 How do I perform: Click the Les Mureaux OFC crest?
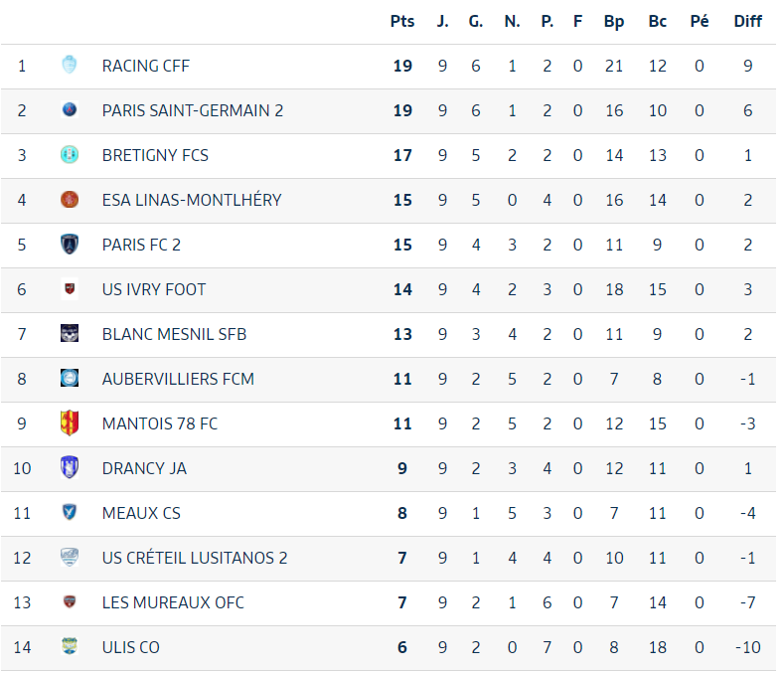(70, 601)
